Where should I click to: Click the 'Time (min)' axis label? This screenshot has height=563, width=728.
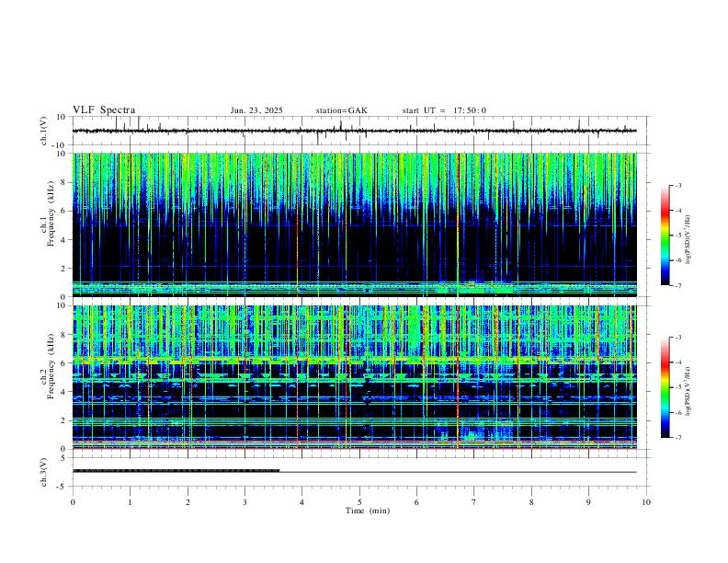pyautogui.click(x=368, y=511)
